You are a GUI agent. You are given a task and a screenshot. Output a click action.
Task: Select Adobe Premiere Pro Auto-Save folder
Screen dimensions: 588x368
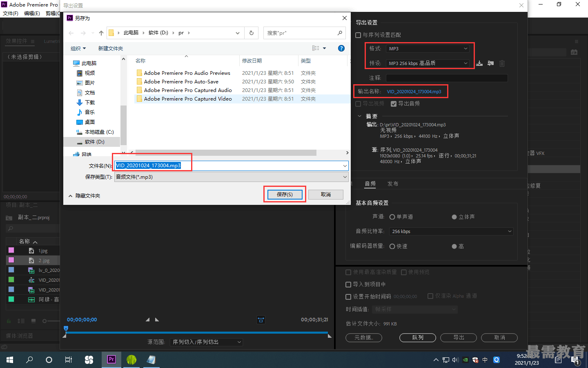coord(181,81)
